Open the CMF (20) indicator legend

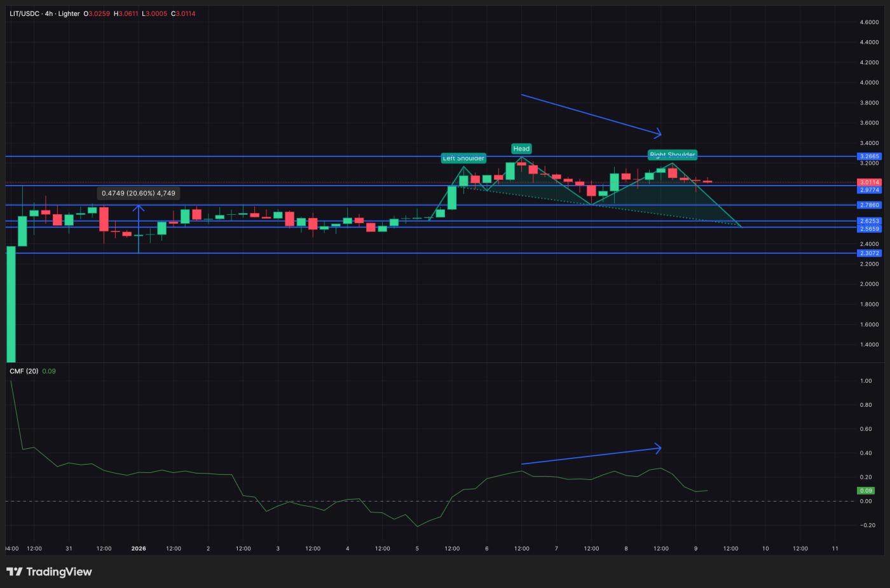point(24,371)
